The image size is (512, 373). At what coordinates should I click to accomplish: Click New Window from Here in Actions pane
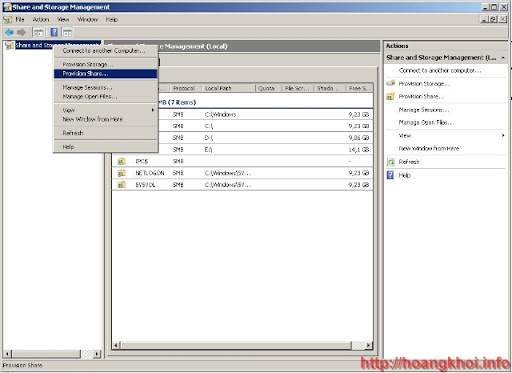click(x=429, y=149)
